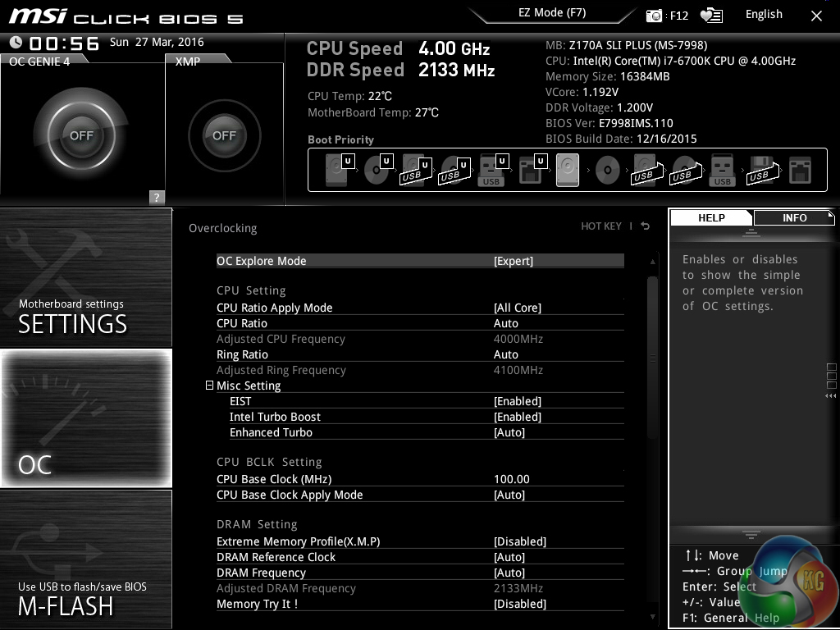Collapse the Misc Setting group
This screenshot has width=840, height=630.
tap(209, 386)
